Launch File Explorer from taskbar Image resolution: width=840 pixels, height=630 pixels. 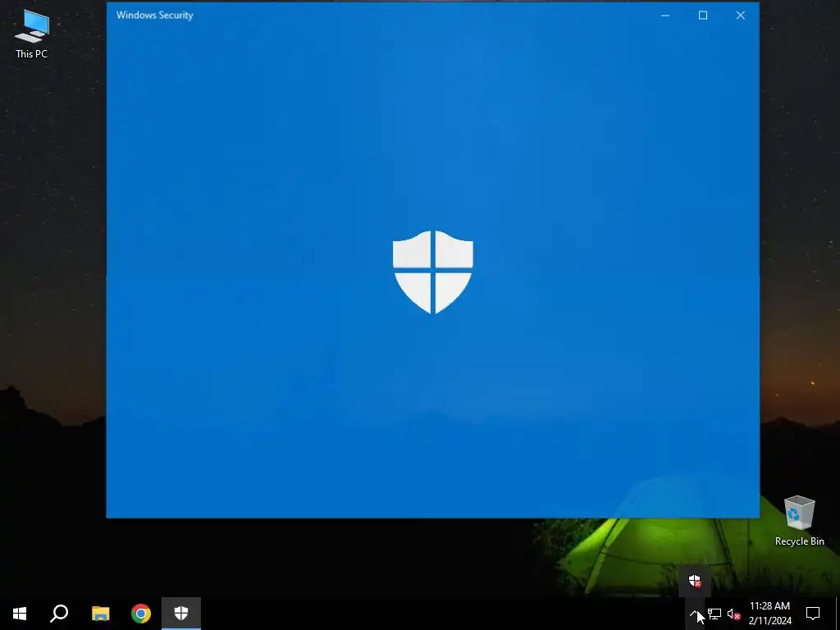pyautogui.click(x=100, y=614)
